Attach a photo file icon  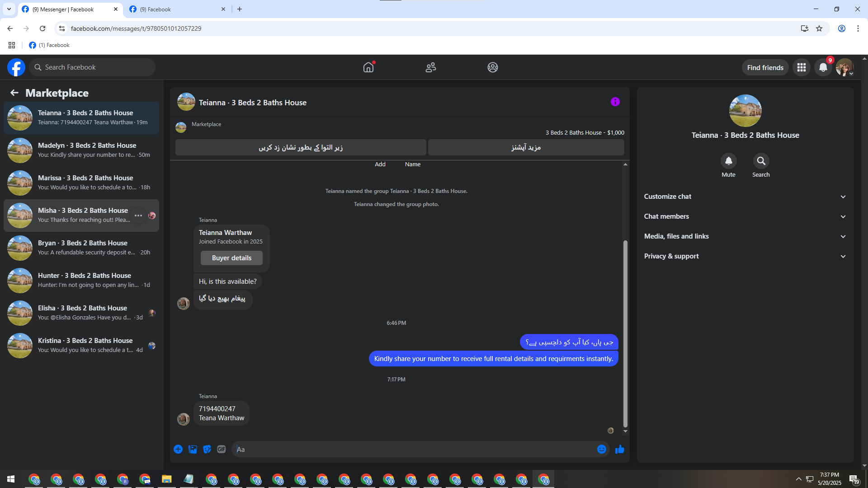(193, 449)
